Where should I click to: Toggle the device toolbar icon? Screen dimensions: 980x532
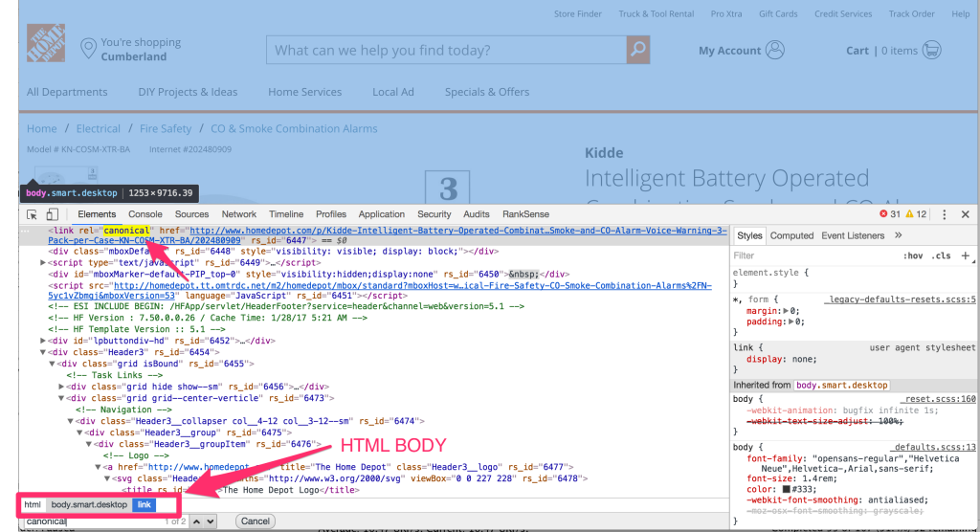click(x=52, y=214)
